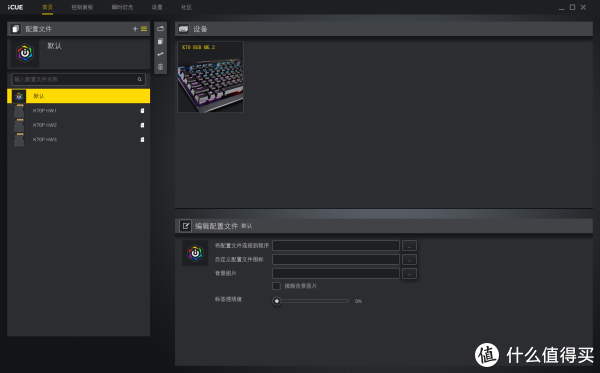Switch to the 设置 settings tab

click(157, 7)
